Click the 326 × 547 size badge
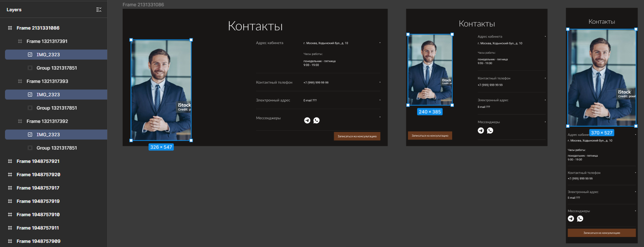Image resolution: width=644 pixels, height=247 pixels. pyautogui.click(x=161, y=147)
